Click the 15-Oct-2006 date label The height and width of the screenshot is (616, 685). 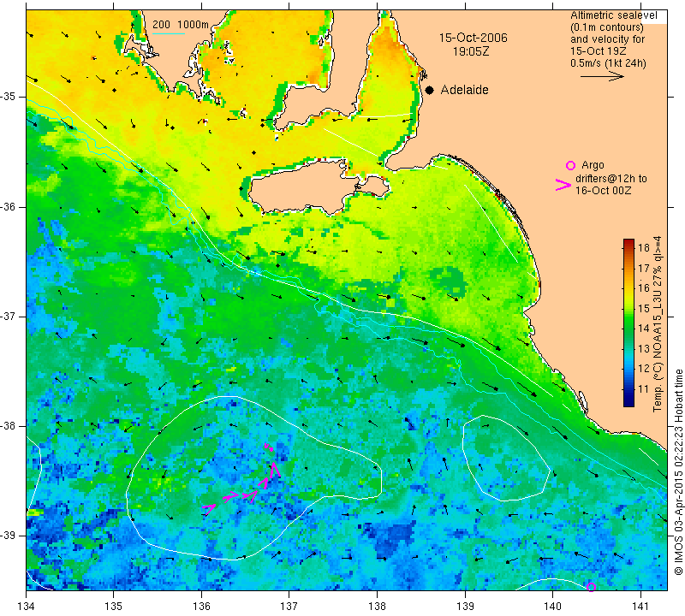(474, 38)
